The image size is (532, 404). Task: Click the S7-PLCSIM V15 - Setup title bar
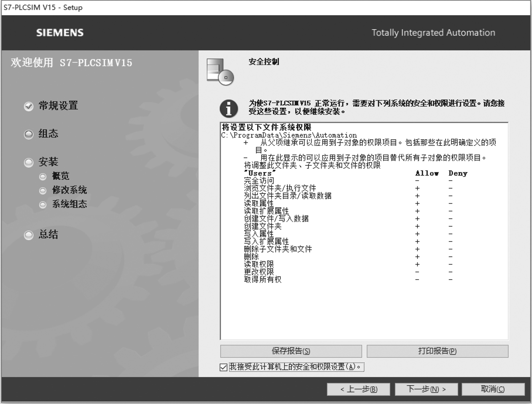click(x=266, y=8)
